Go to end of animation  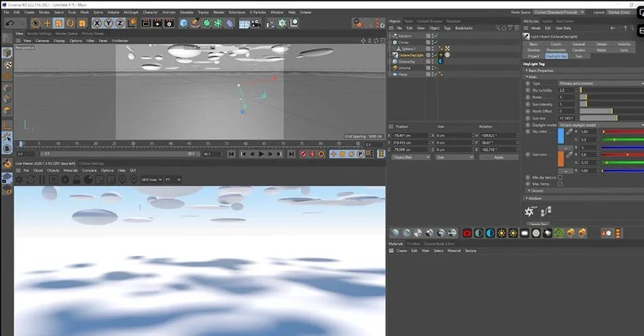click(291, 154)
